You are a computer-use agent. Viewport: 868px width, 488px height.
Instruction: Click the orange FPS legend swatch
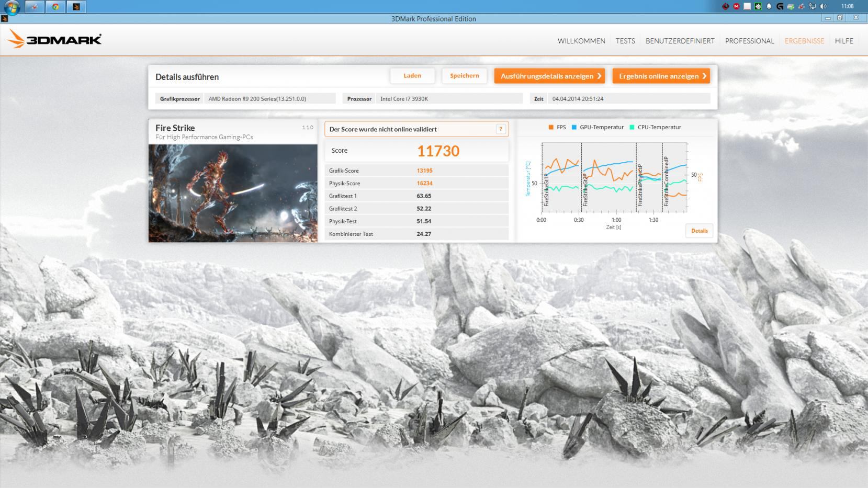551,127
